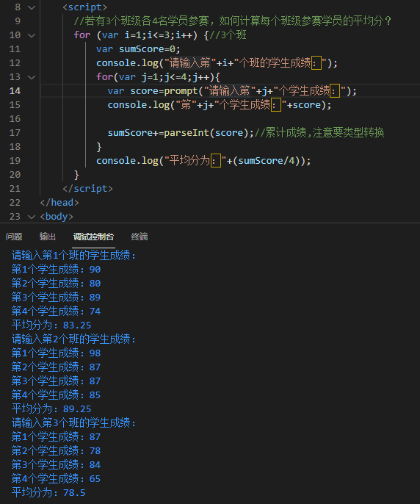Place cursor on 'var sumScore=0;' line
The height and width of the screenshot is (504, 420).
138,49
